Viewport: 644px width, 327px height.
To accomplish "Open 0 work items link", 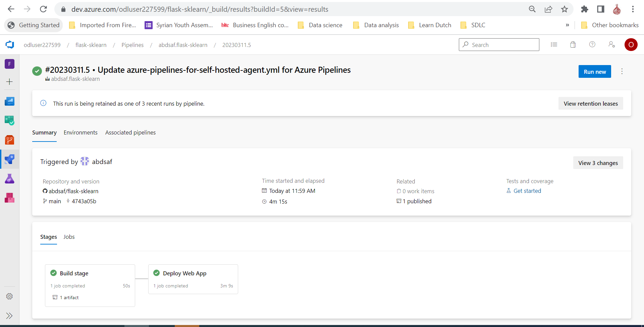I will pos(418,191).
